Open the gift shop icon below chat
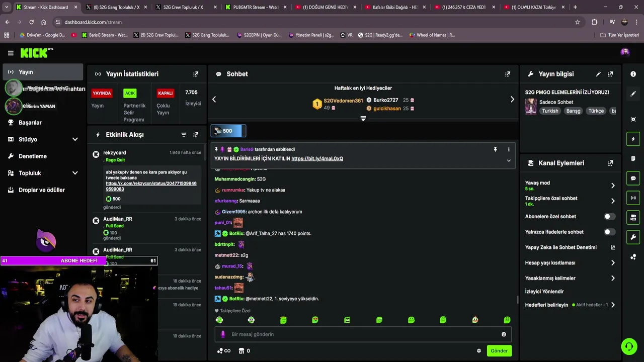 pos(242,351)
